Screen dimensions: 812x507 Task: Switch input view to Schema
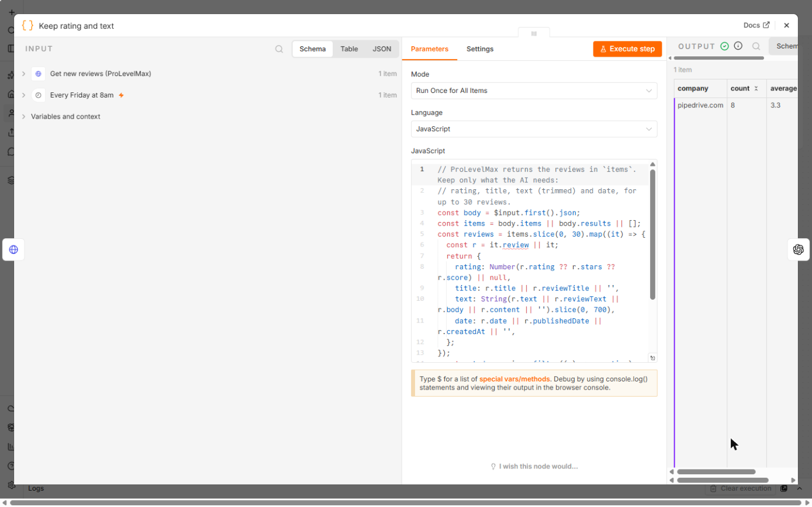(x=313, y=49)
